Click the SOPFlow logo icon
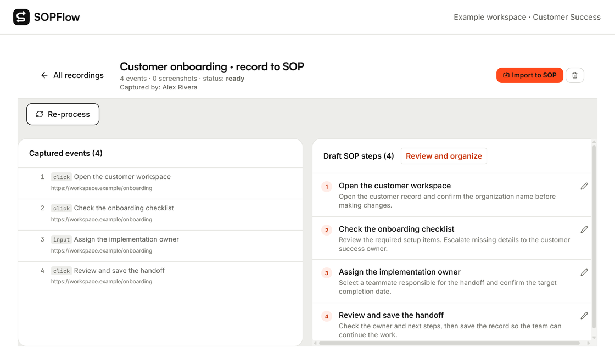Screen dimensions: 615x364 tap(21, 17)
